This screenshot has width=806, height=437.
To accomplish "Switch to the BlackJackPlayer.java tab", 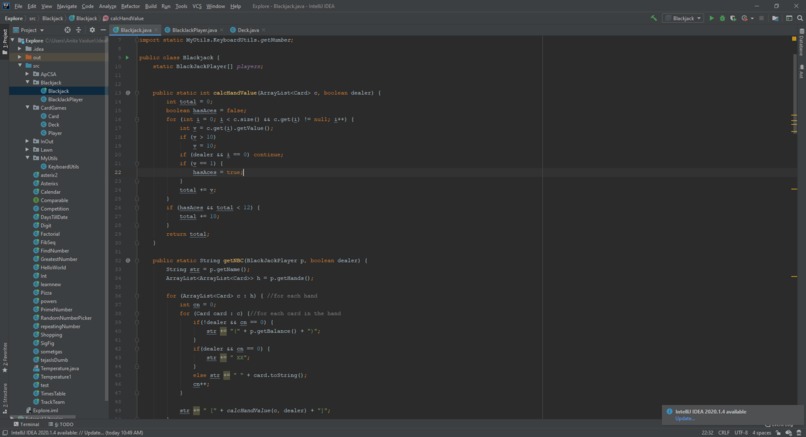I will [x=191, y=30].
